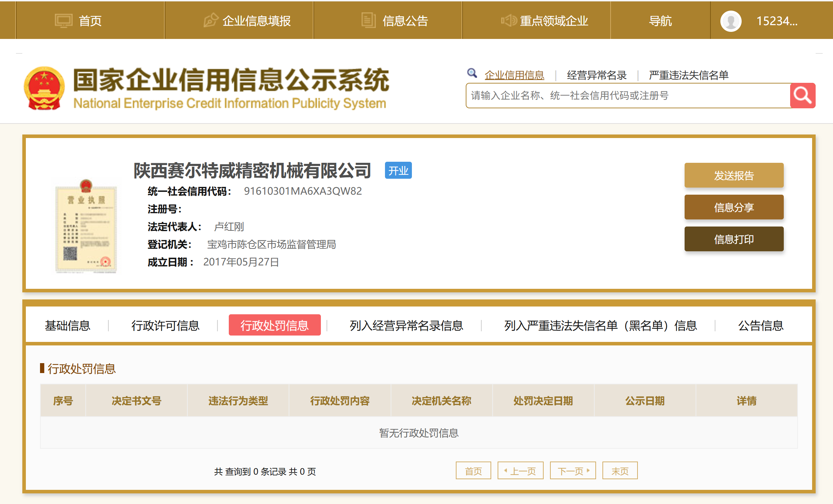Open the 列入经营异常名录信息 tab
This screenshot has height=504, width=833.
[x=406, y=325]
